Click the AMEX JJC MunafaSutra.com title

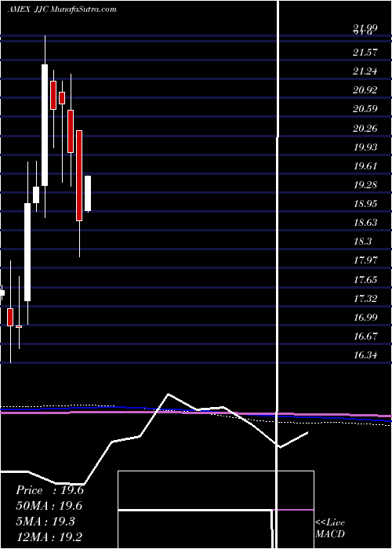[62, 9]
